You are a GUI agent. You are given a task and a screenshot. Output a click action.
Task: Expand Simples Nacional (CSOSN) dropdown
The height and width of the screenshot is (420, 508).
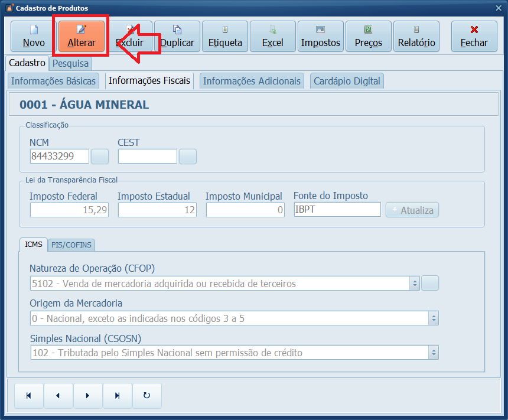(x=434, y=353)
